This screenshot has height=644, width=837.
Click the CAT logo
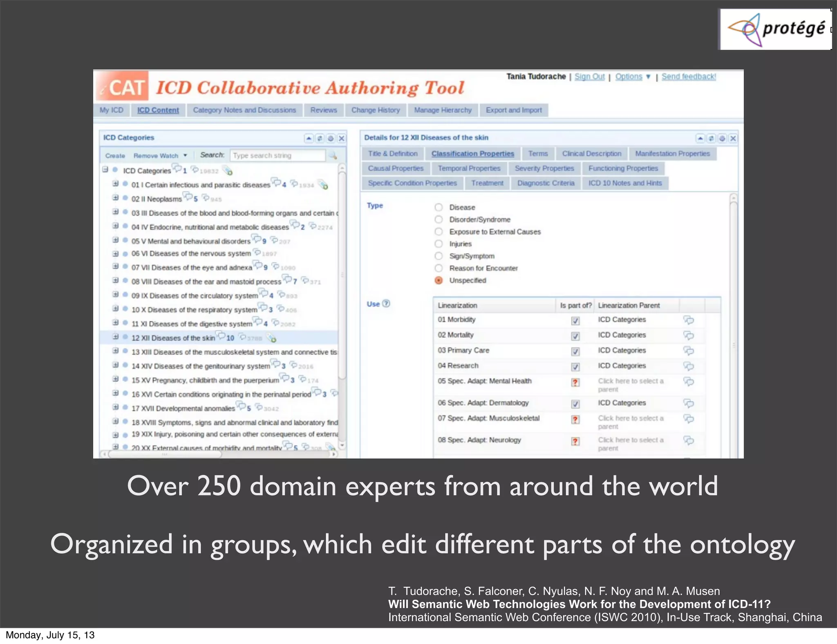pyautogui.click(x=123, y=87)
